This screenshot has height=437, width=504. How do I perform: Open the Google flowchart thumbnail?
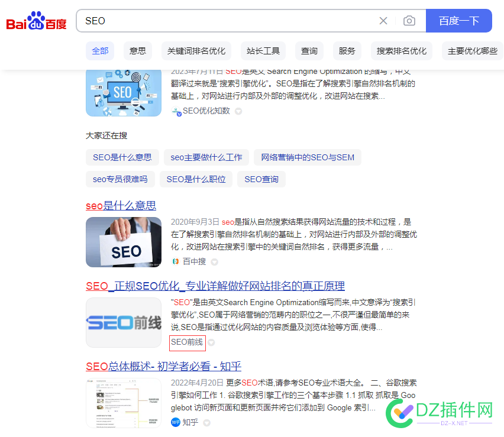(124, 403)
